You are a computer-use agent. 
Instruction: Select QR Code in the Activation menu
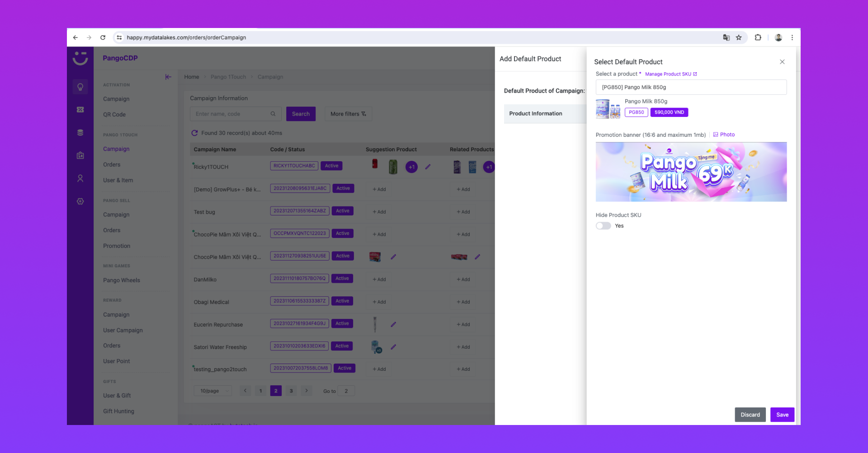click(x=114, y=115)
